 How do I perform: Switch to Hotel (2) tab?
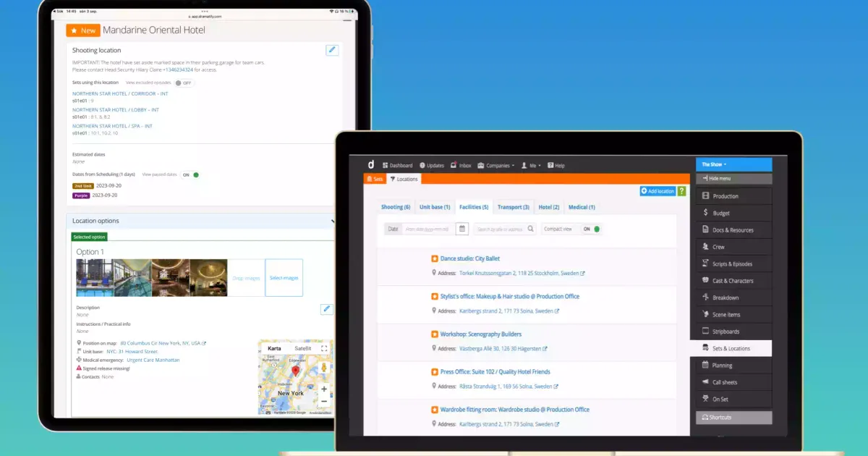pyautogui.click(x=549, y=207)
